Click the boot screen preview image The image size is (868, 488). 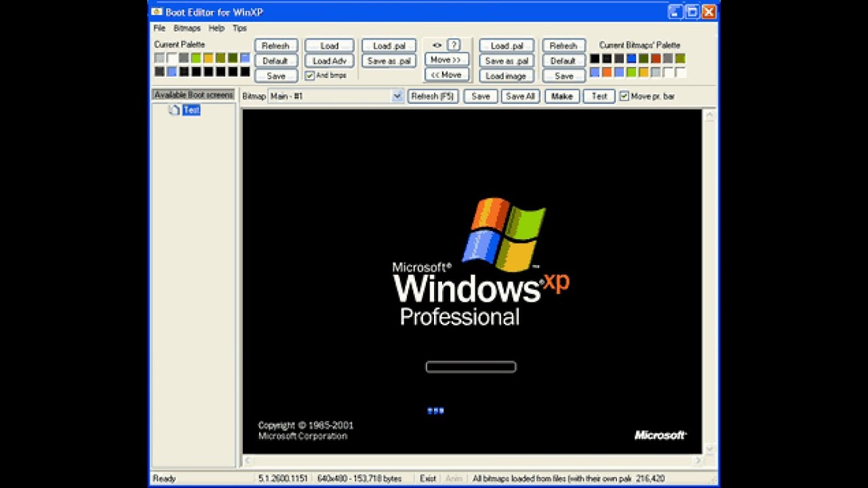coord(472,281)
